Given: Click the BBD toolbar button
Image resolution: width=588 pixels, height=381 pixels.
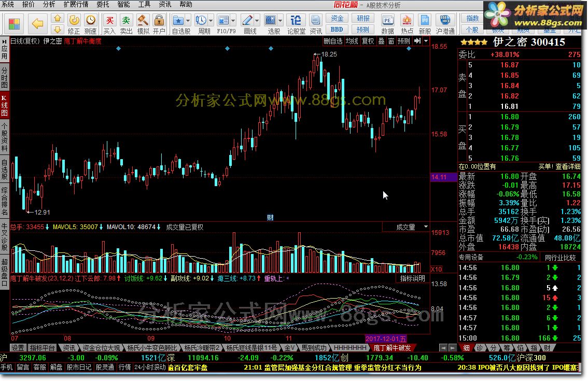Looking at the screenshot, I should 337,29.
